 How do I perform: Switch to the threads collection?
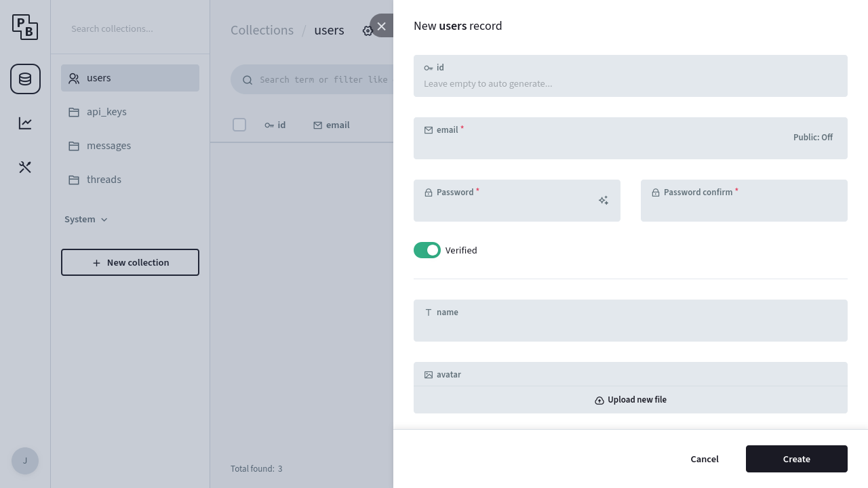pyautogui.click(x=104, y=180)
